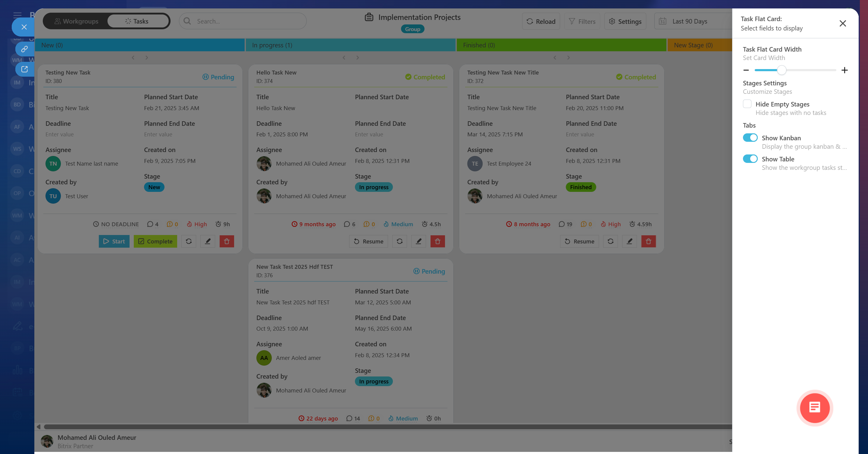Click left chevron under In progress stage
The width and height of the screenshot is (868, 454).
click(x=344, y=58)
